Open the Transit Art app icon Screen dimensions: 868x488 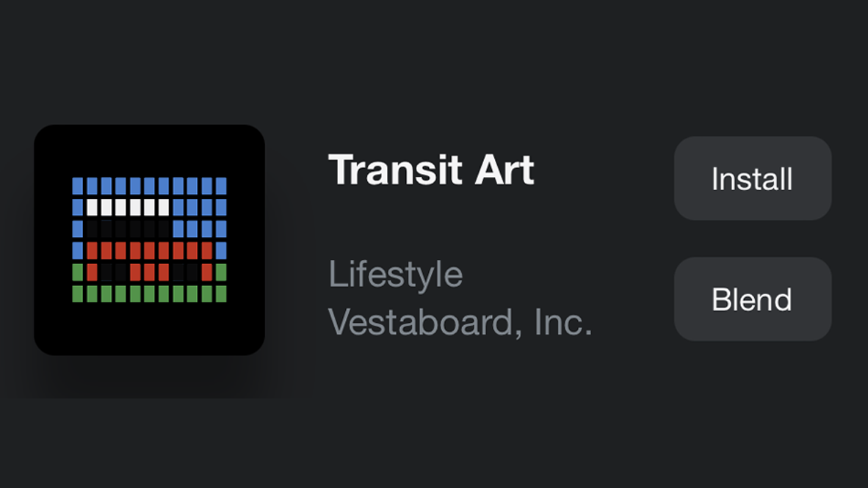tap(149, 240)
